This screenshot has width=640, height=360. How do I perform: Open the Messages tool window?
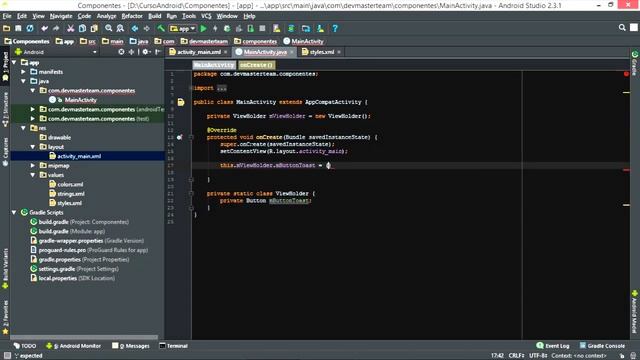tap(131, 346)
